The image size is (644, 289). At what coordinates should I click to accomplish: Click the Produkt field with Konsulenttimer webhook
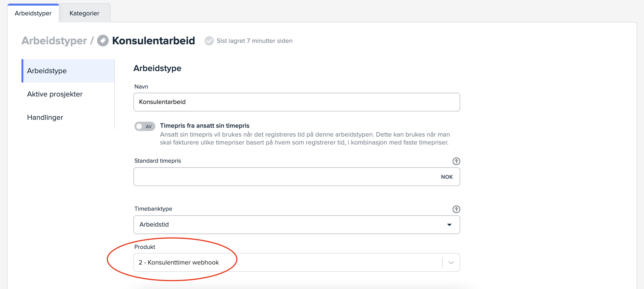[287, 262]
